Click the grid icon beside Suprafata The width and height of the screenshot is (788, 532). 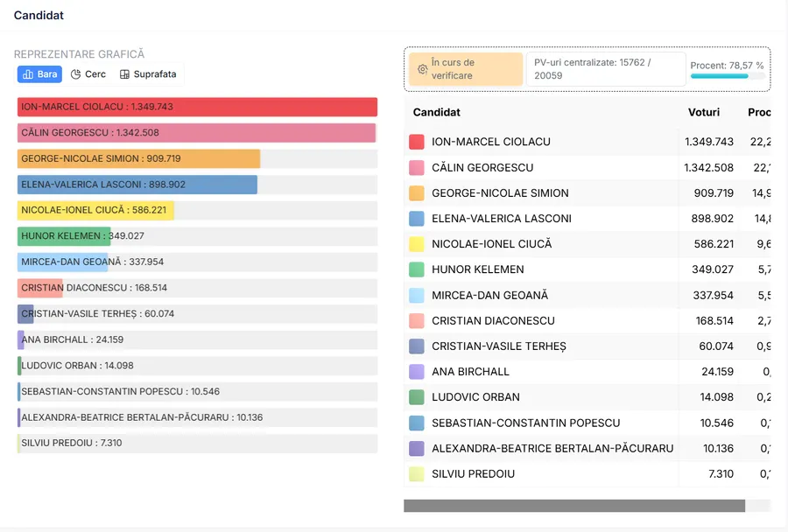[124, 74]
